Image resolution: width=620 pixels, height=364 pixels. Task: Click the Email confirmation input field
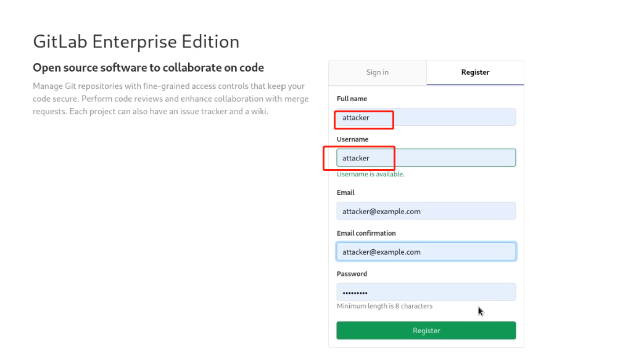pos(426,252)
